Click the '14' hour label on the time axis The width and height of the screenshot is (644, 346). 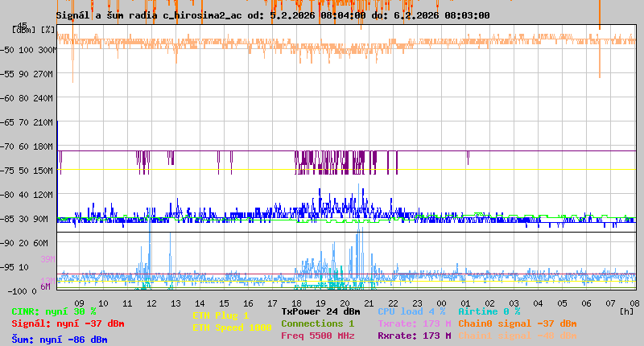(x=200, y=303)
